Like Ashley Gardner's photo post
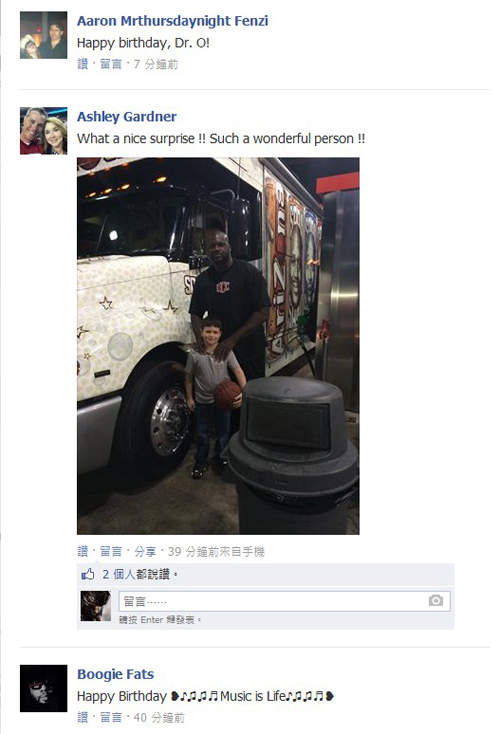This screenshot has width=500, height=734. click(83, 551)
